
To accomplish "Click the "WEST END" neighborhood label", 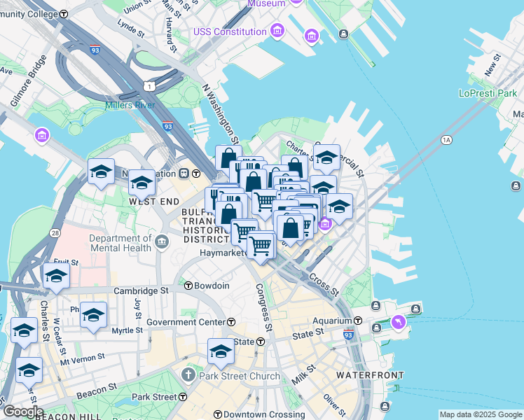I will pos(154,202).
